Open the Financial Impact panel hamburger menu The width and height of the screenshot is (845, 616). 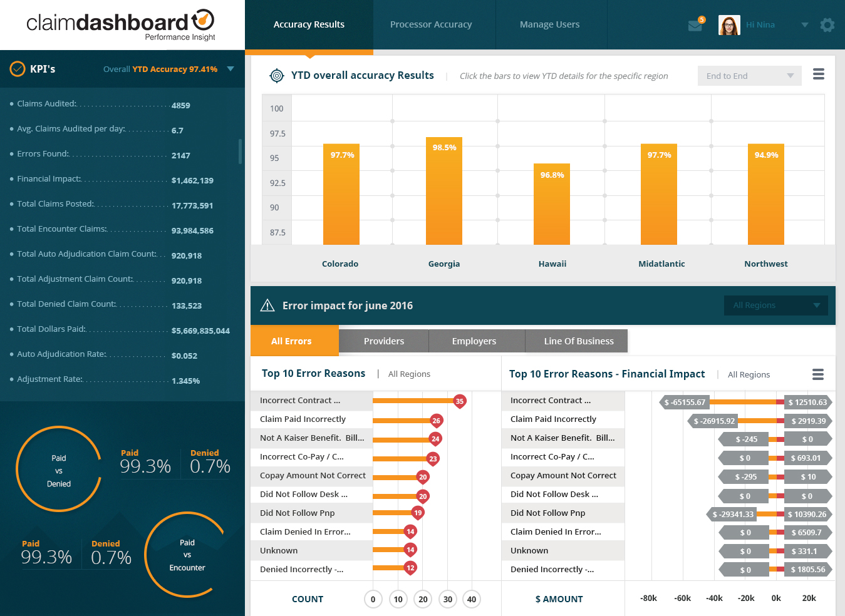tap(817, 374)
